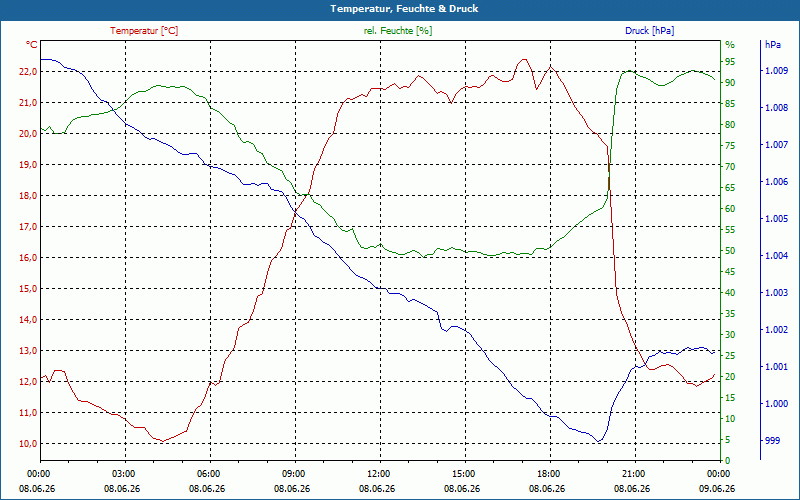The height and width of the screenshot is (500, 800).
Task: Click the green '%' axis unit label
Action: click(x=730, y=45)
